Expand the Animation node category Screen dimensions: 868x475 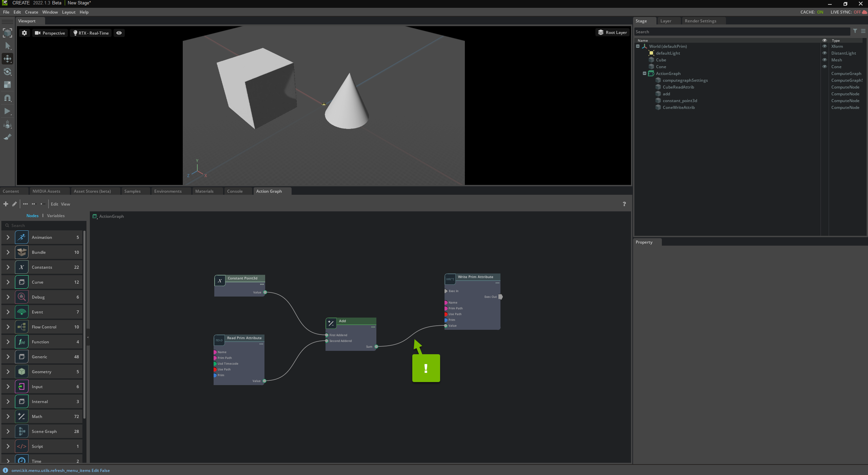tap(8, 237)
